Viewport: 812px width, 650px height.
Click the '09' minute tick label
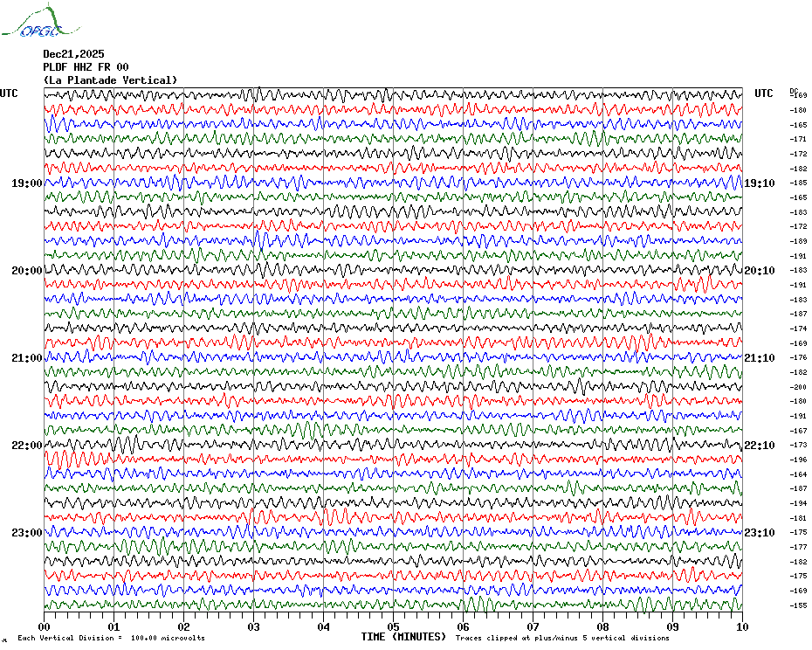pyautogui.click(x=673, y=627)
